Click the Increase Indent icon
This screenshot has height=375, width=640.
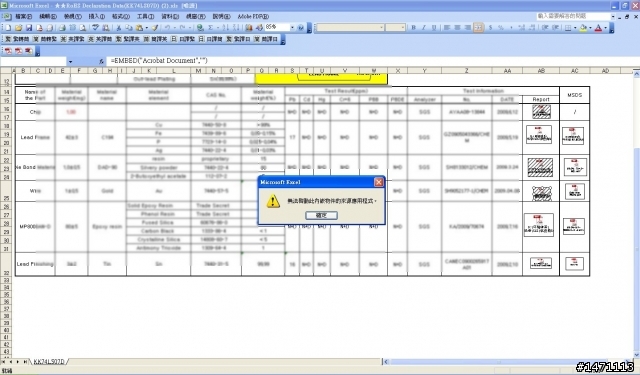tap(556, 28)
